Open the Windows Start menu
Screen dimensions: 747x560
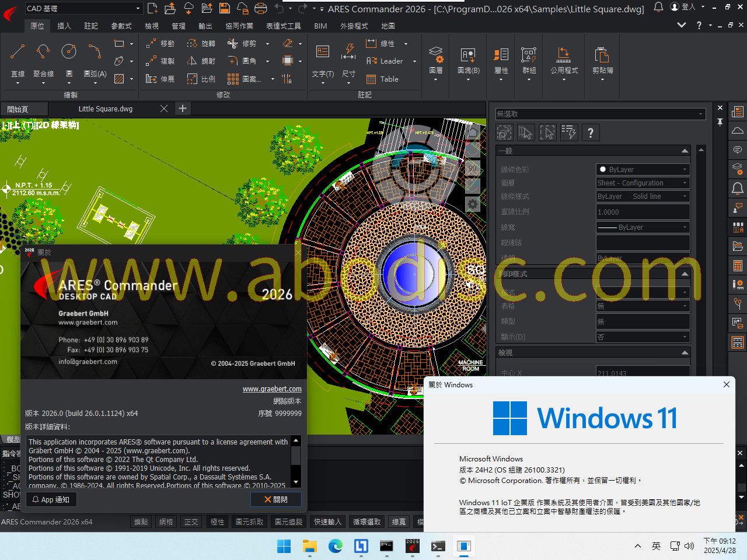pos(284,547)
